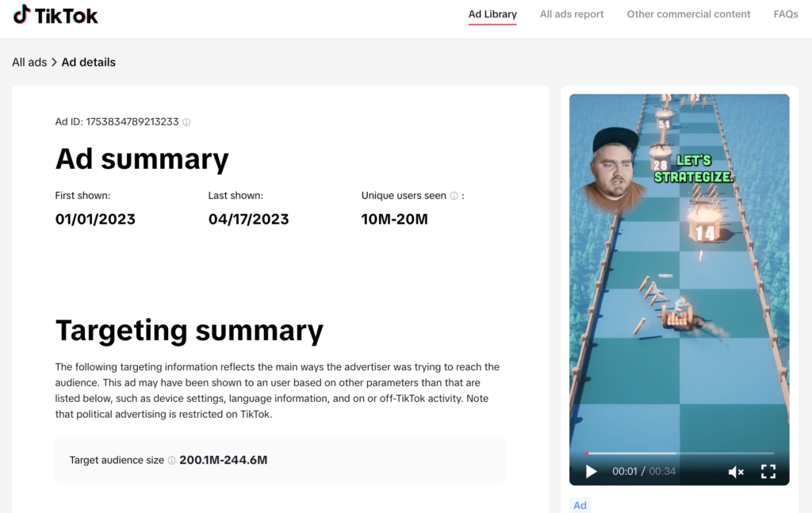
Task: Click the Last shown date 04/17/2023
Action: tap(248, 219)
